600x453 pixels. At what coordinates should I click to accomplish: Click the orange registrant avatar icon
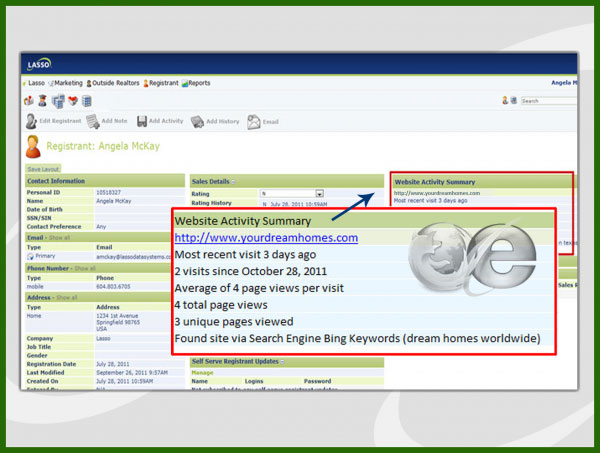[33, 147]
